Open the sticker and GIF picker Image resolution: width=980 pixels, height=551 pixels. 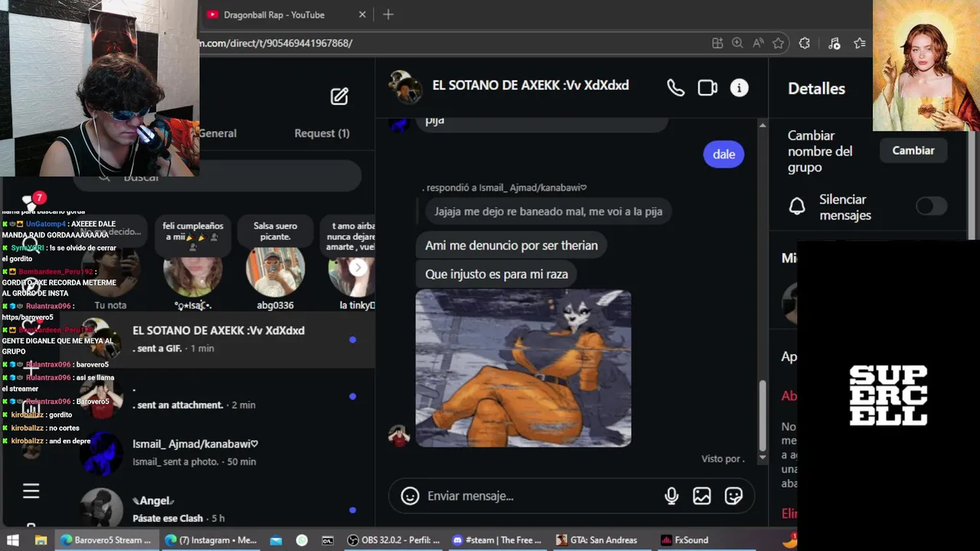(x=733, y=496)
